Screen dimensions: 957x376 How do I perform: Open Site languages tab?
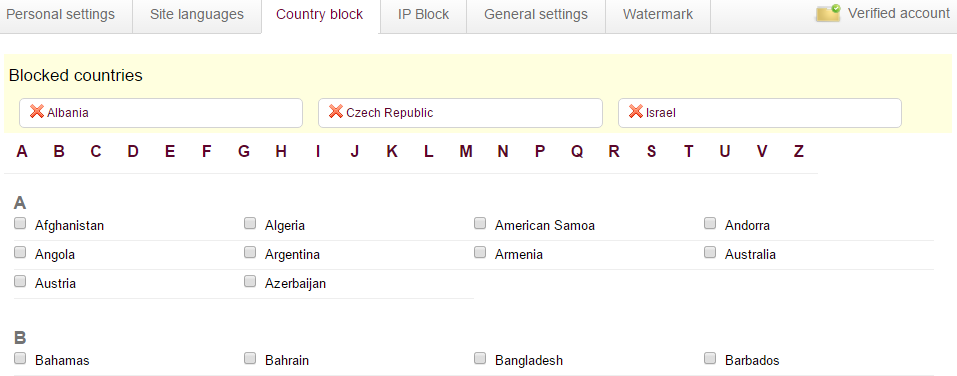197,15
